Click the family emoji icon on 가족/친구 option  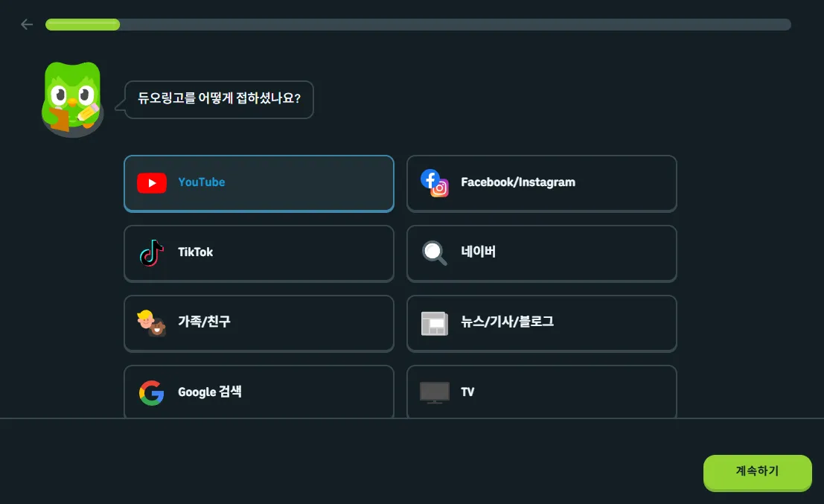click(x=151, y=323)
